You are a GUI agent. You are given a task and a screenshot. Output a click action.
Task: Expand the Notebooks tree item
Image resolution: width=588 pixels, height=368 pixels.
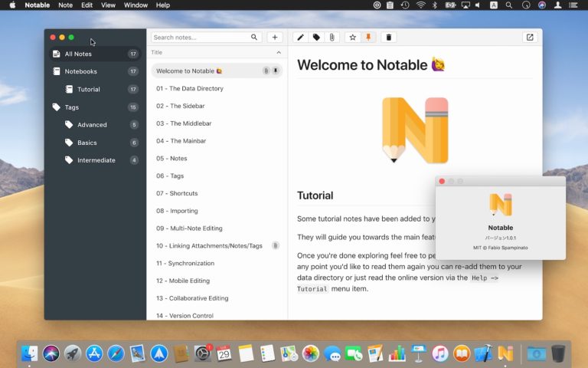tap(80, 71)
